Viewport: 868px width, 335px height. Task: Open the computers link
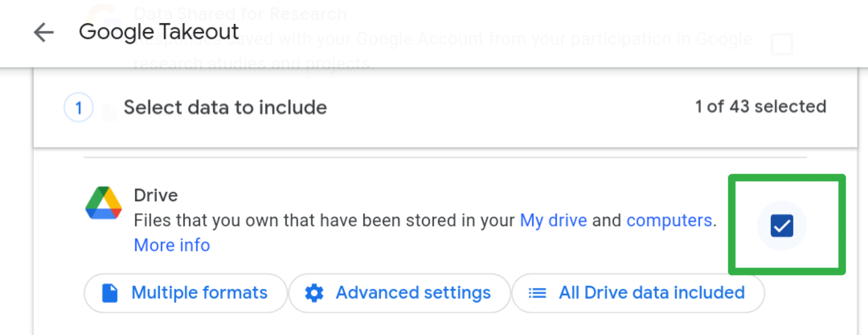click(x=669, y=221)
